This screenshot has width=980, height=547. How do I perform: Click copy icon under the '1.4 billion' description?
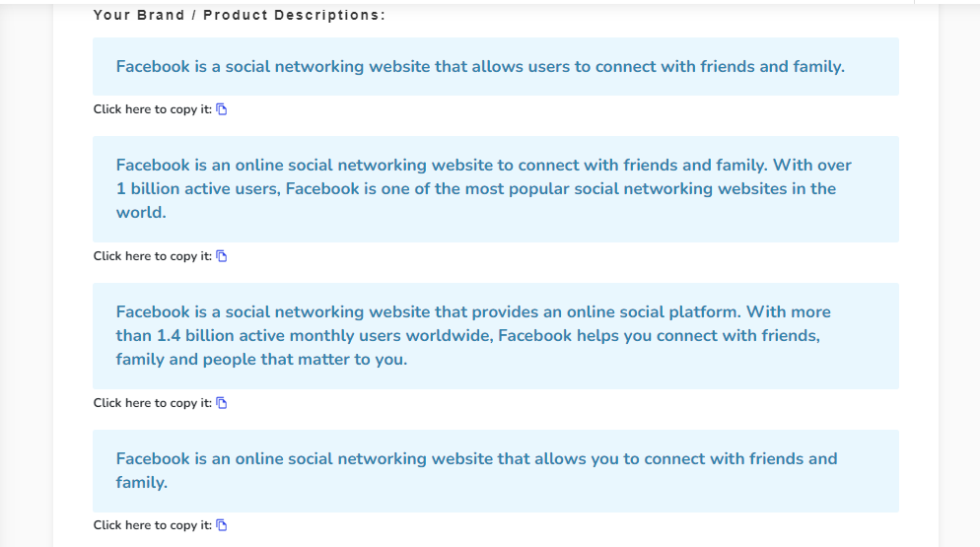tap(222, 403)
